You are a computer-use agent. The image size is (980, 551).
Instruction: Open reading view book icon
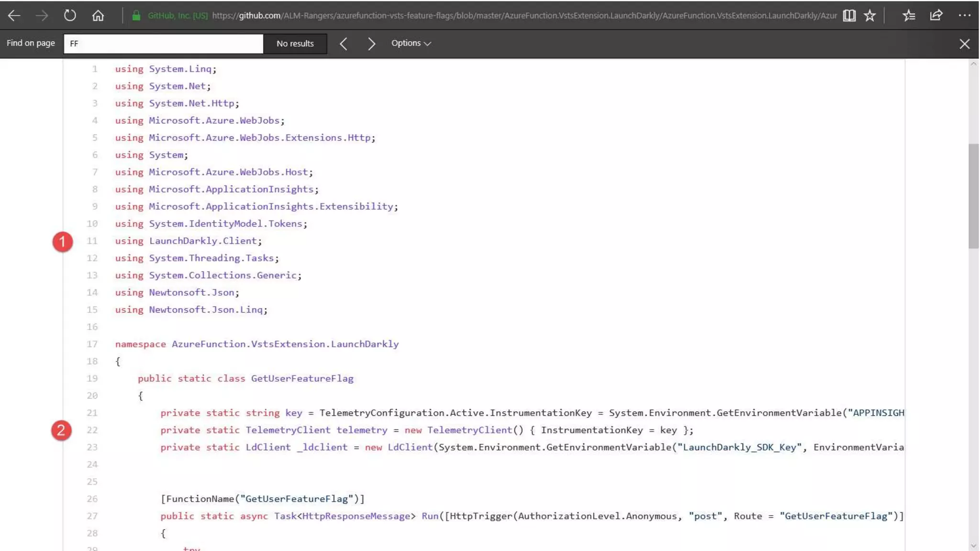pyautogui.click(x=849, y=15)
